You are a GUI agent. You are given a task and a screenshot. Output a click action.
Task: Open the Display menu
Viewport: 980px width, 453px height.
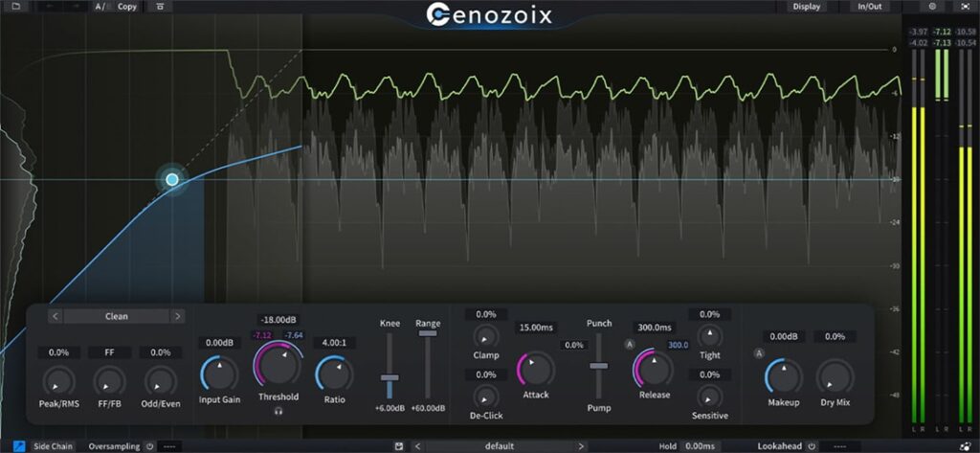click(x=807, y=7)
